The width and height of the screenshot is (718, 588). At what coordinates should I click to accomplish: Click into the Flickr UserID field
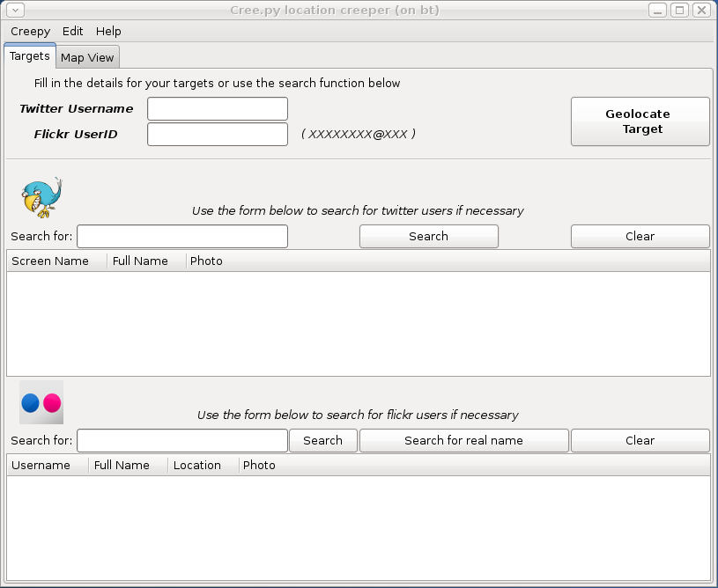coord(217,135)
